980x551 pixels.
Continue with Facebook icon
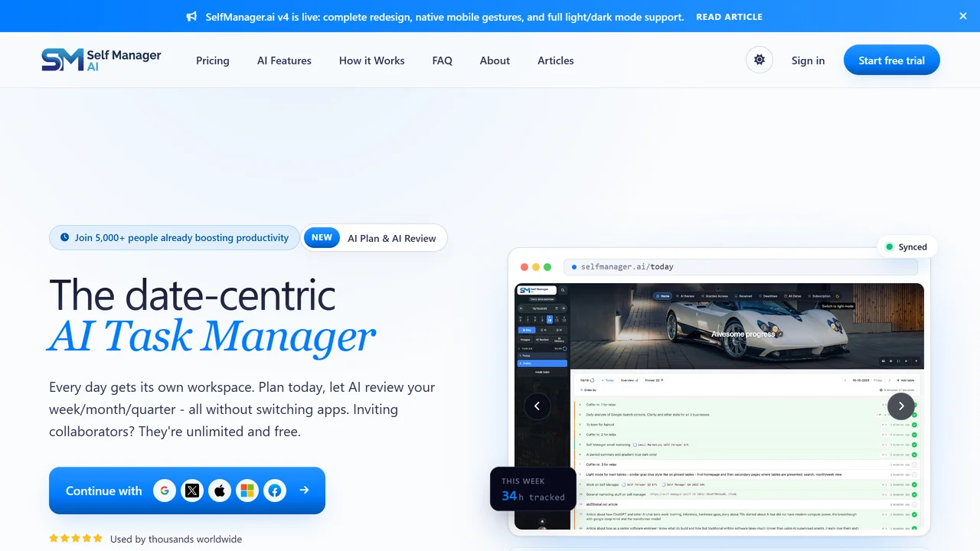(275, 491)
